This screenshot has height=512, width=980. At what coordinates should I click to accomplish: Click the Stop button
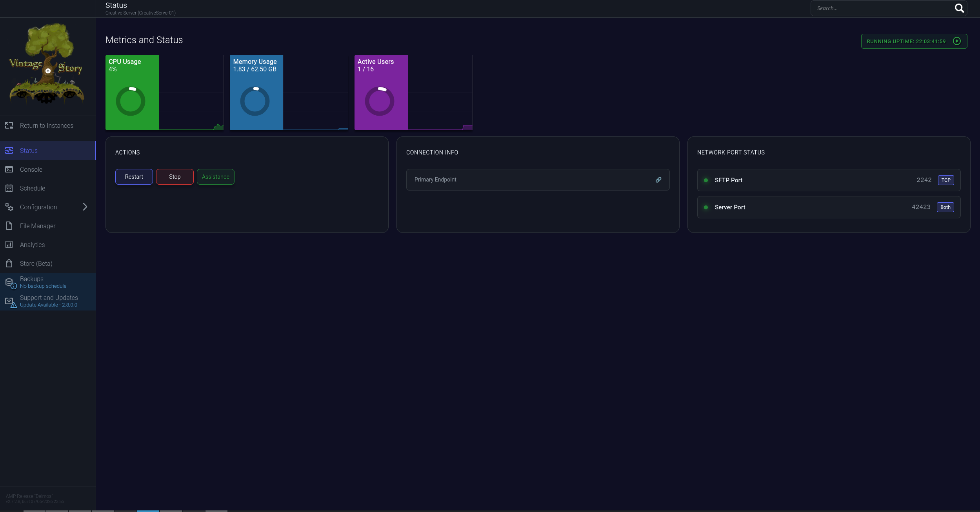coord(175,177)
